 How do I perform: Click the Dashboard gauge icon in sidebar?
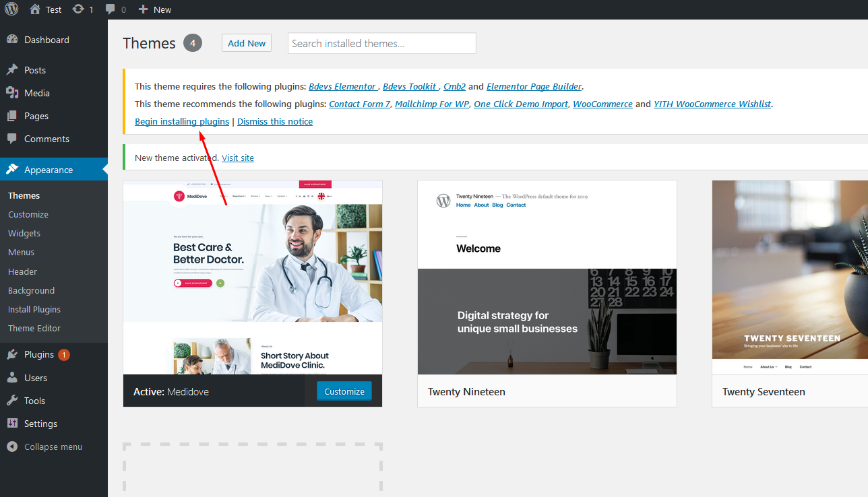coord(12,40)
